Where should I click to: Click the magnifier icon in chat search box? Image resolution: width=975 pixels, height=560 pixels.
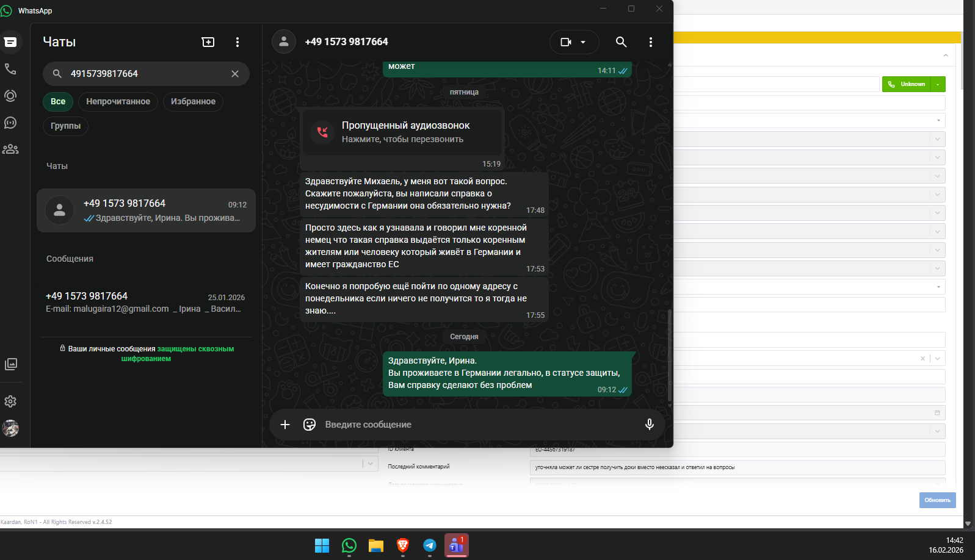coord(57,74)
